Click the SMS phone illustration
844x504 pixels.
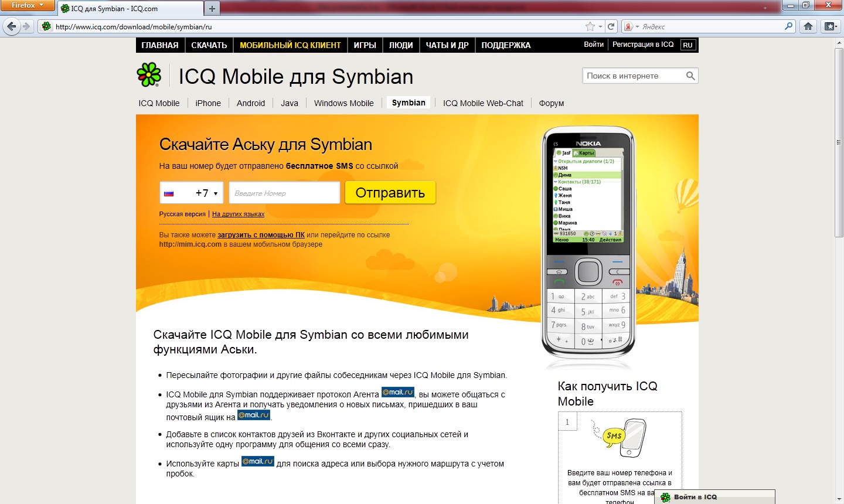tap(620, 438)
